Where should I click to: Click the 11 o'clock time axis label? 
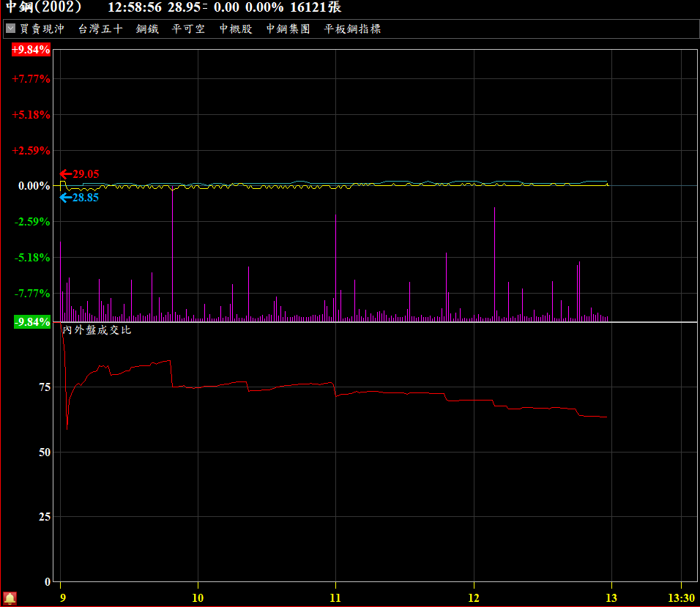click(335, 597)
